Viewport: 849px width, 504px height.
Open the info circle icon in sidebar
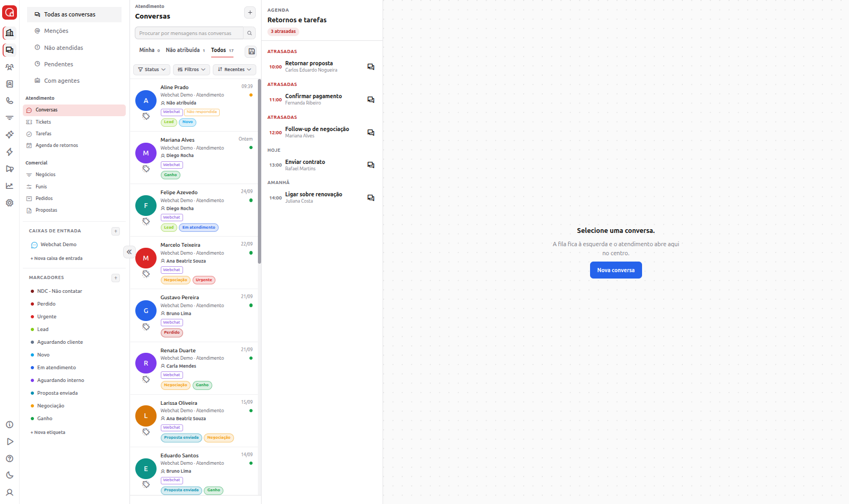(10, 424)
